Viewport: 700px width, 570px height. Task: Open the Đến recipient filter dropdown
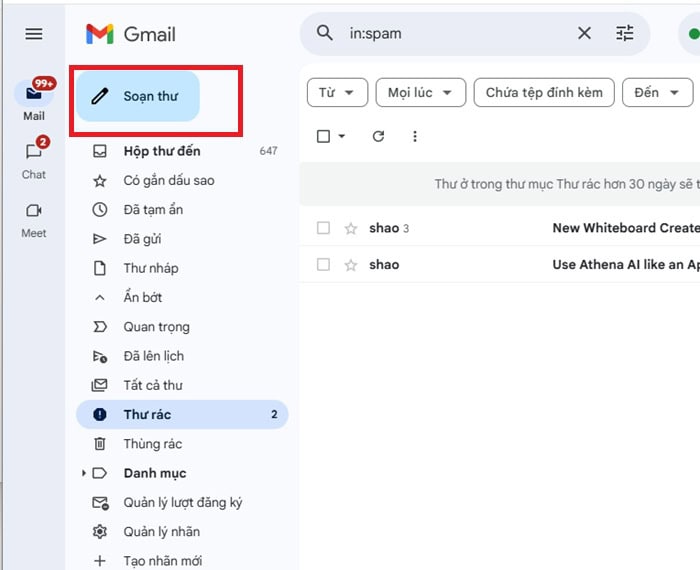[658, 92]
